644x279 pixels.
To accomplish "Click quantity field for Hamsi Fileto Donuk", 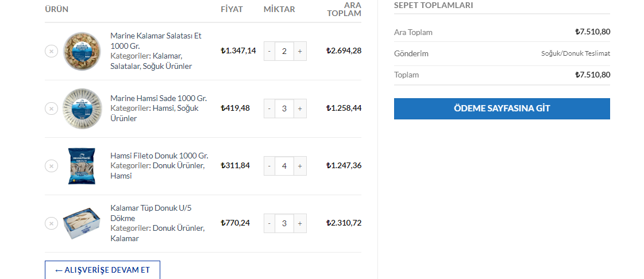I will click(284, 166).
